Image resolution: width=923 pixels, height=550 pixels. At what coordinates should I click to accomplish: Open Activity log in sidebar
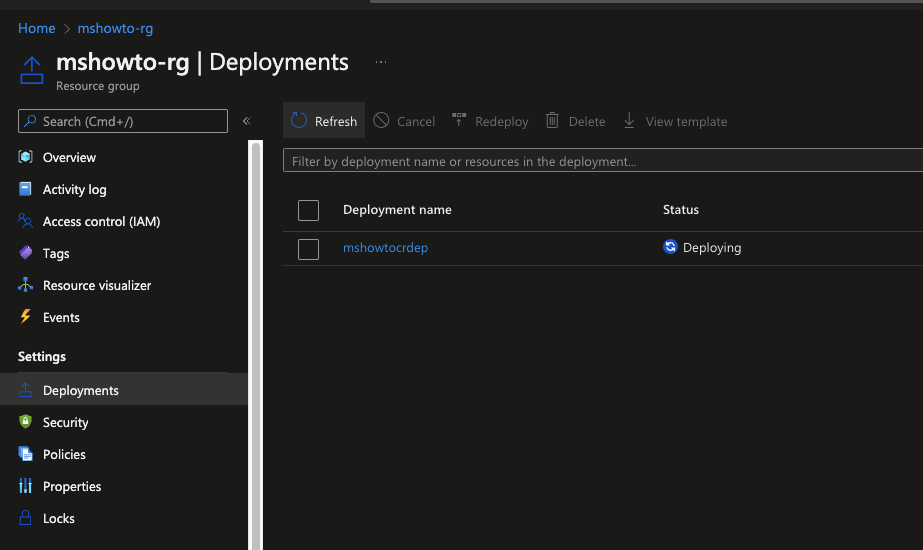(75, 190)
